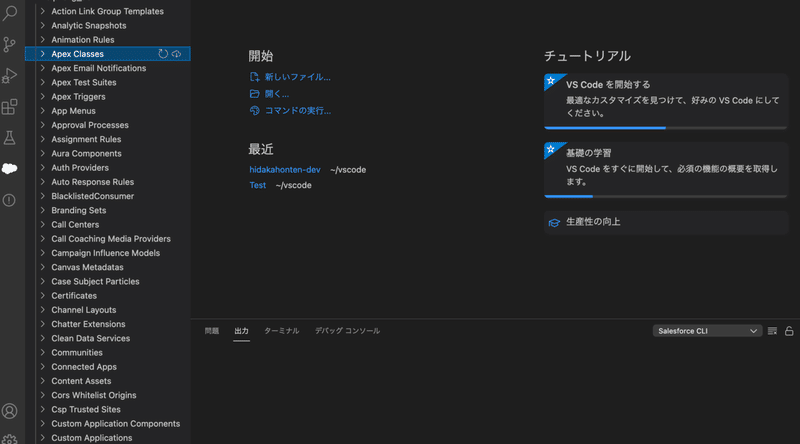Expand Action Link Group Templates node
Screen dimensions: 800x444
pyautogui.click(x=42, y=11)
